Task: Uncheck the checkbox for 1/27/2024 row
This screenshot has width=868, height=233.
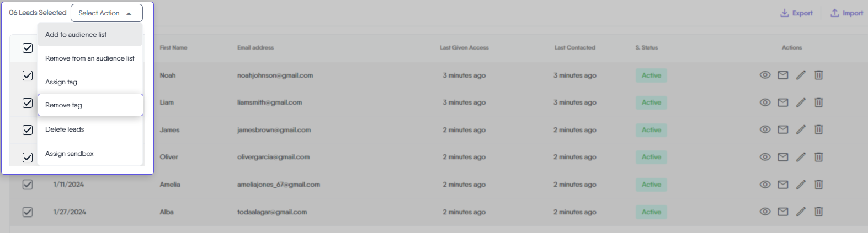Action: [28, 212]
